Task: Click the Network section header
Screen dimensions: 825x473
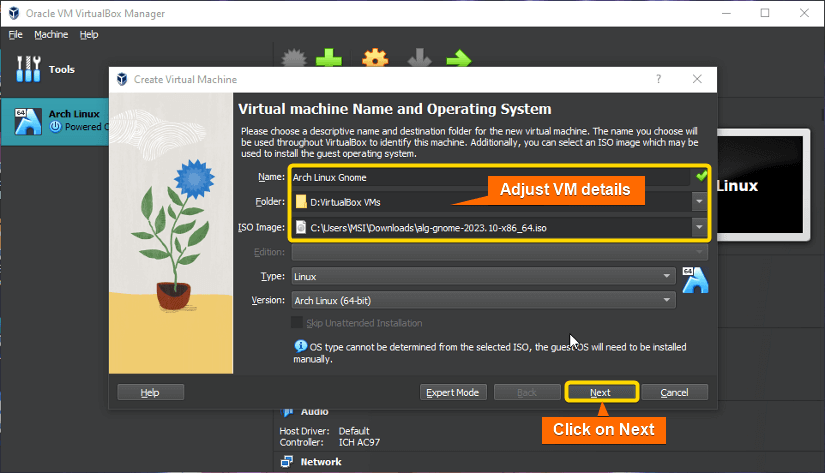Action: [x=321, y=462]
